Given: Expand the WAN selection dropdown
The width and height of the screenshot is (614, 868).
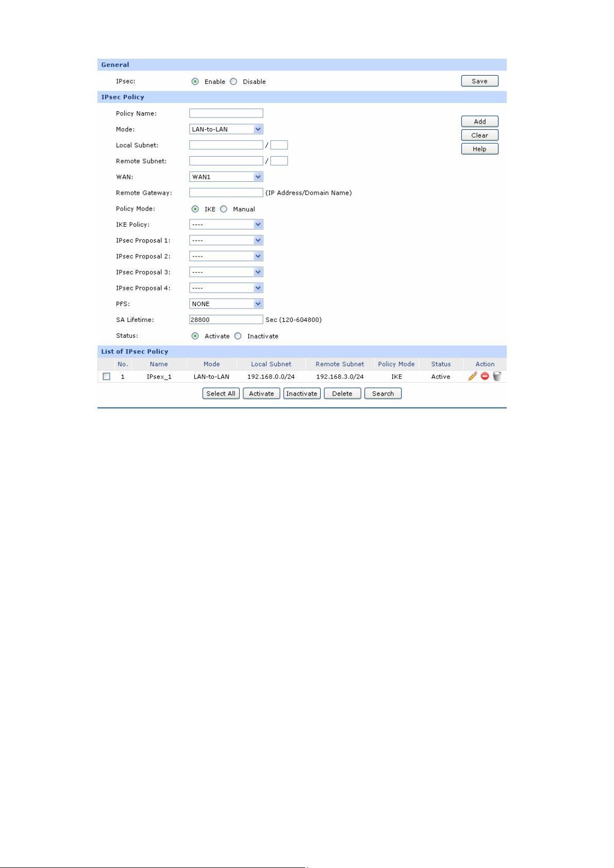Looking at the screenshot, I should pyautogui.click(x=226, y=177).
